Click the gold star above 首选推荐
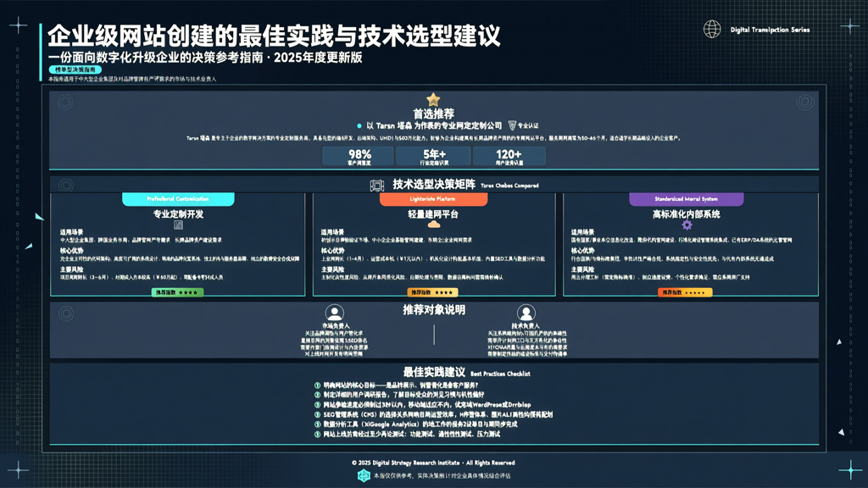The image size is (868, 488). tap(433, 100)
